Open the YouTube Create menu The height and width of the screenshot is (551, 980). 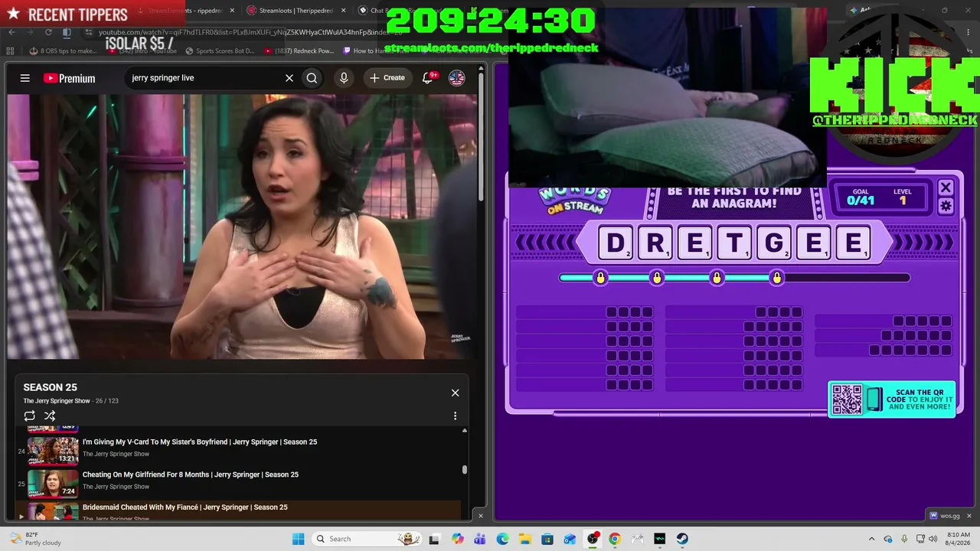(387, 78)
